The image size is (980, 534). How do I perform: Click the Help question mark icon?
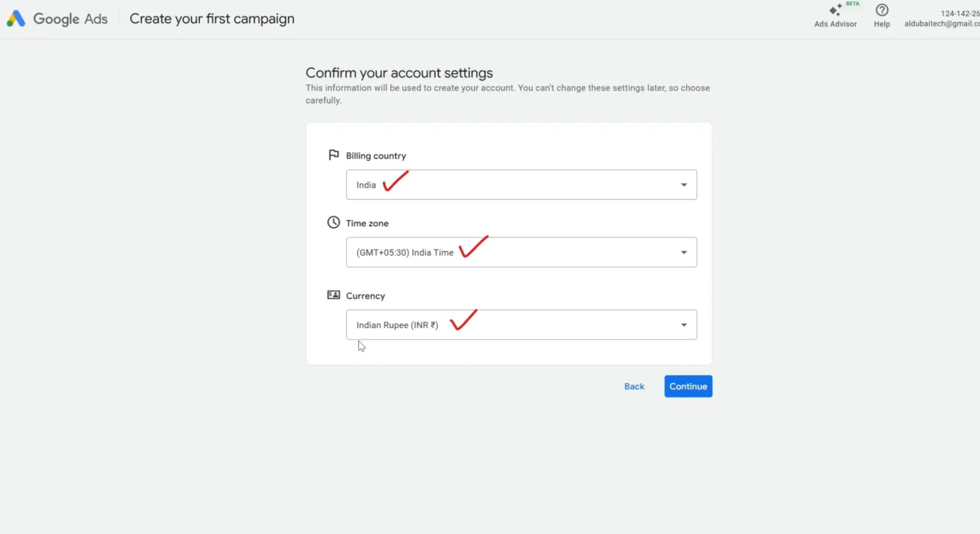pos(881,11)
